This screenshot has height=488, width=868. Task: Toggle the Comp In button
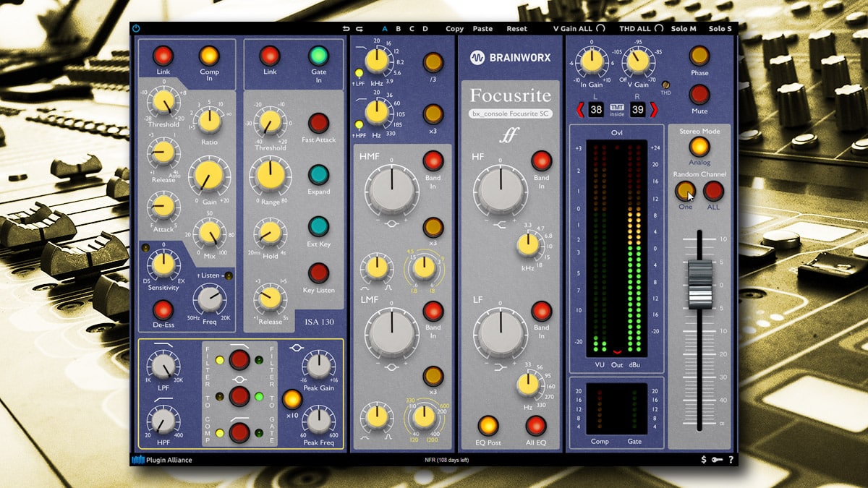(x=209, y=56)
